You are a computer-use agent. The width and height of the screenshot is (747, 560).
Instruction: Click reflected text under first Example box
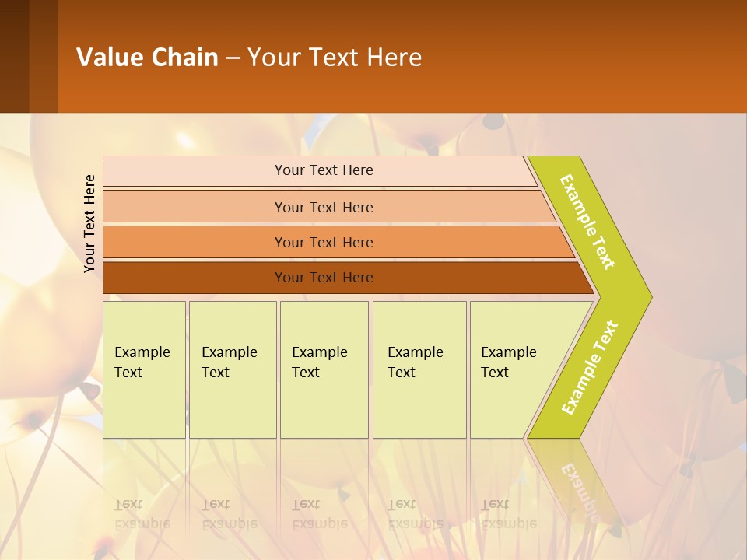(x=142, y=515)
